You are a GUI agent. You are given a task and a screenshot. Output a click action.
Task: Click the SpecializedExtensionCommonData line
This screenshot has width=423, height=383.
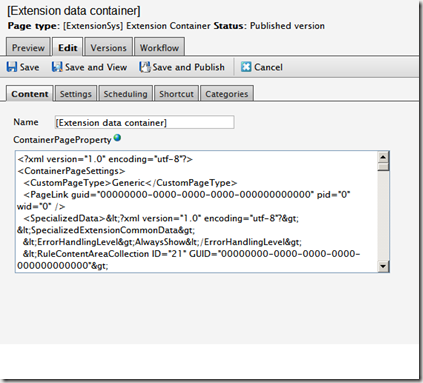point(106,230)
